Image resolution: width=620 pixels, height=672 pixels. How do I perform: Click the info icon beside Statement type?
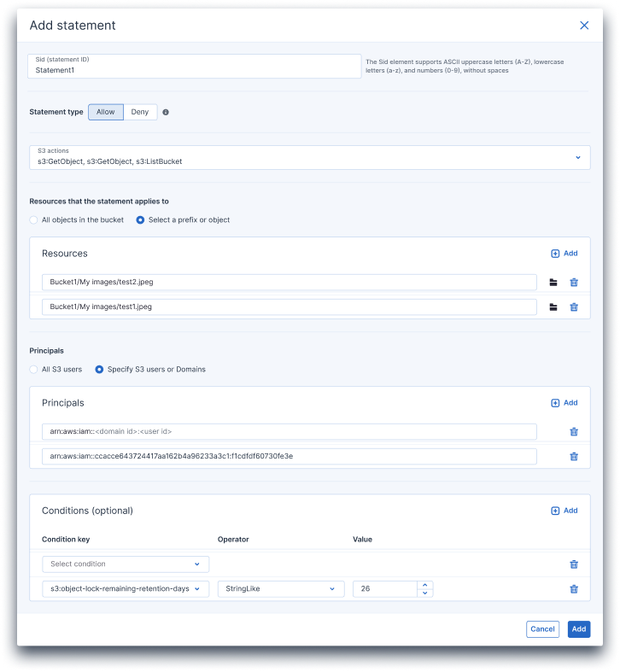point(166,112)
